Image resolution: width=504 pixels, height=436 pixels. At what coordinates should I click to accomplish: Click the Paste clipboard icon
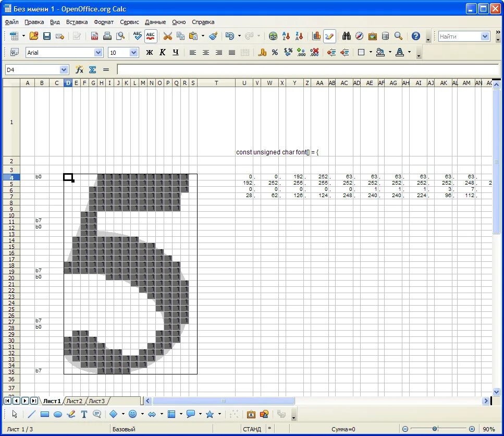193,36
